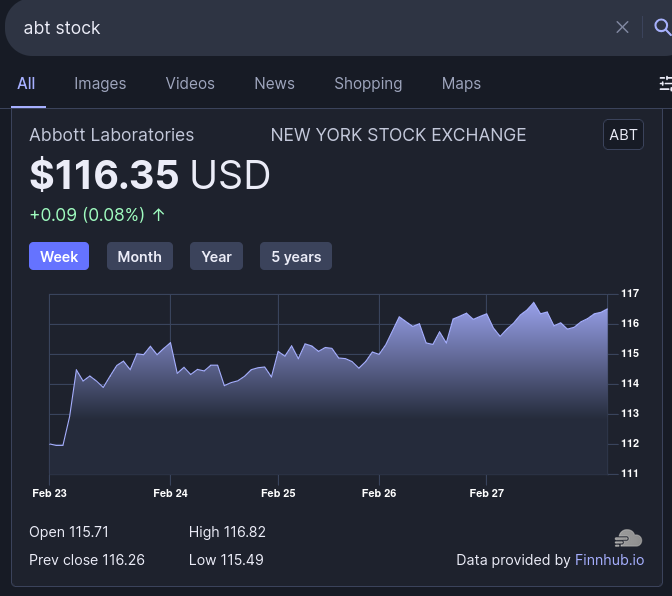672x596 pixels.
Task: Clear the search query with the X icon
Action: tap(622, 27)
